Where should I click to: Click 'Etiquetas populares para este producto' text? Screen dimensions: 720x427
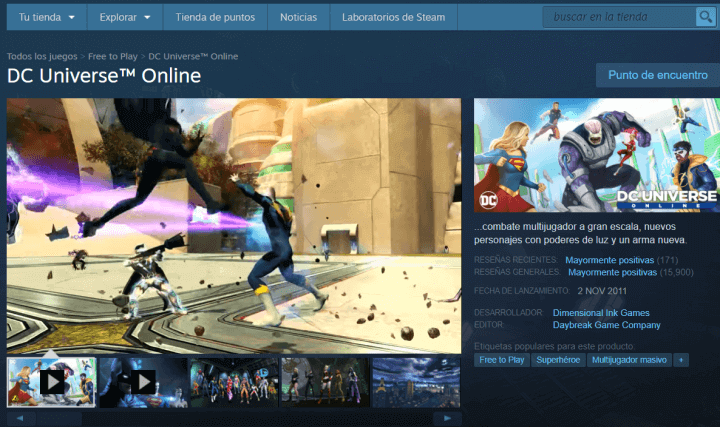(554, 346)
